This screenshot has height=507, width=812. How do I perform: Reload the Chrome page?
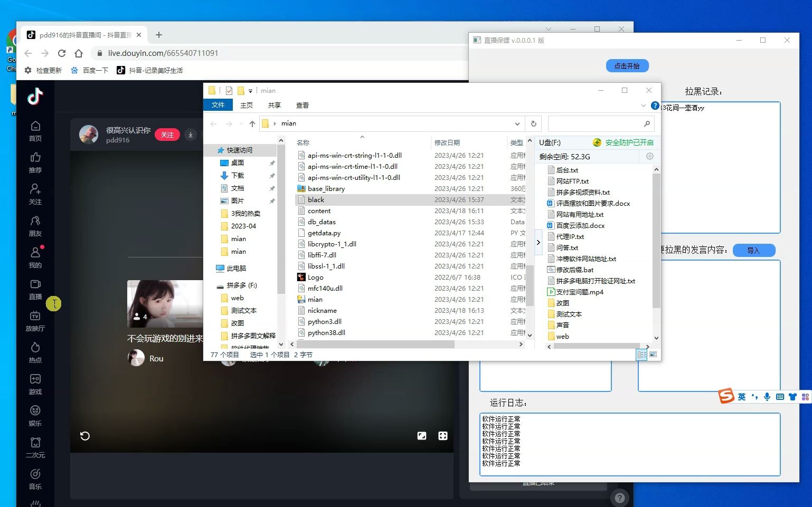tap(62, 53)
